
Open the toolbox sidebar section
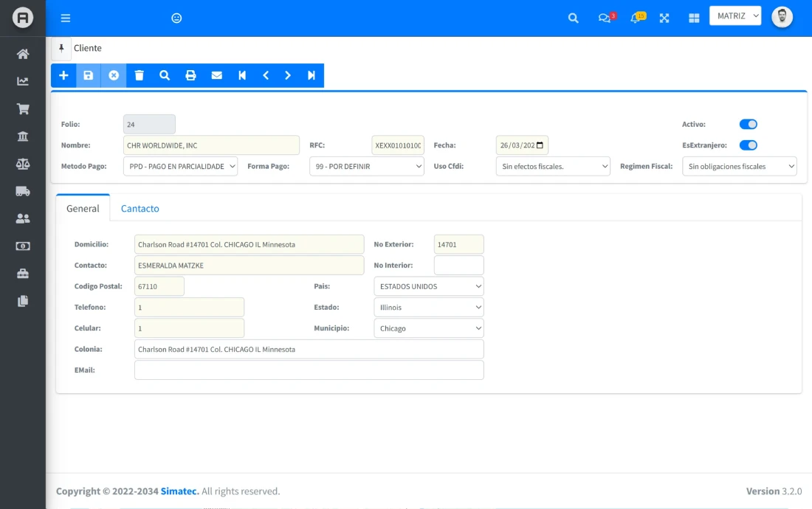click(x=23, y=274)
